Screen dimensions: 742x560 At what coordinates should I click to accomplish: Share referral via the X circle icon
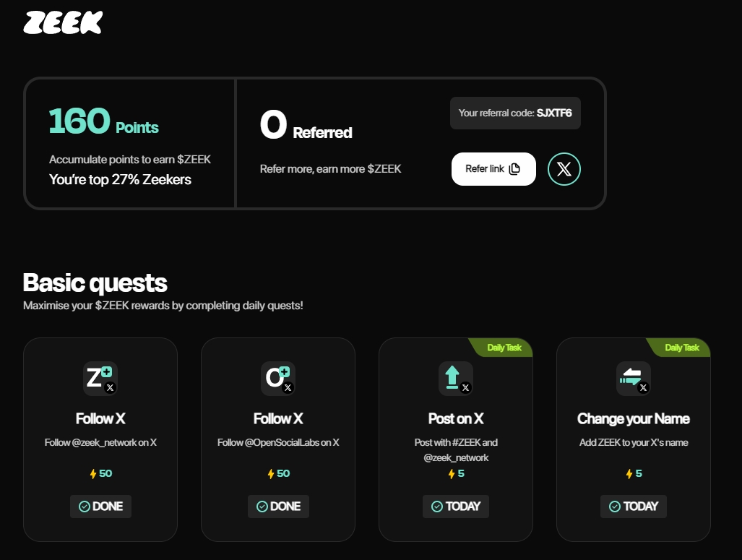(x=564, y=169)
